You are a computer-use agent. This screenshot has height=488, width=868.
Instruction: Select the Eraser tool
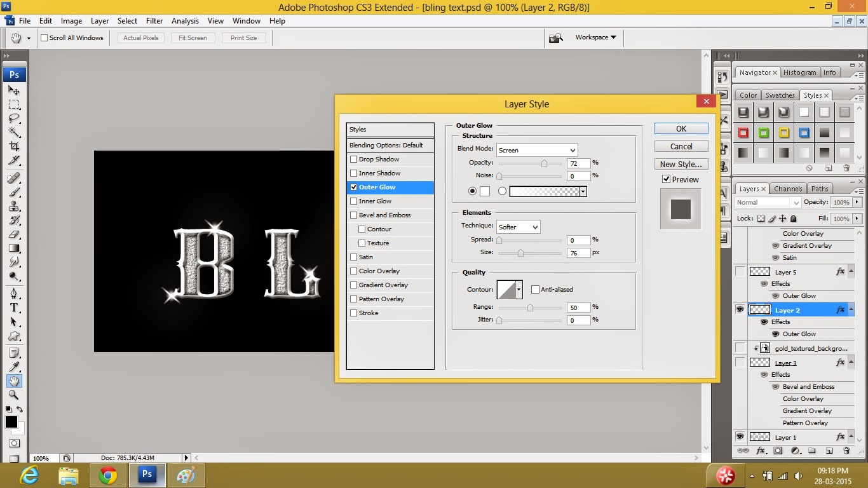(15, 233)
